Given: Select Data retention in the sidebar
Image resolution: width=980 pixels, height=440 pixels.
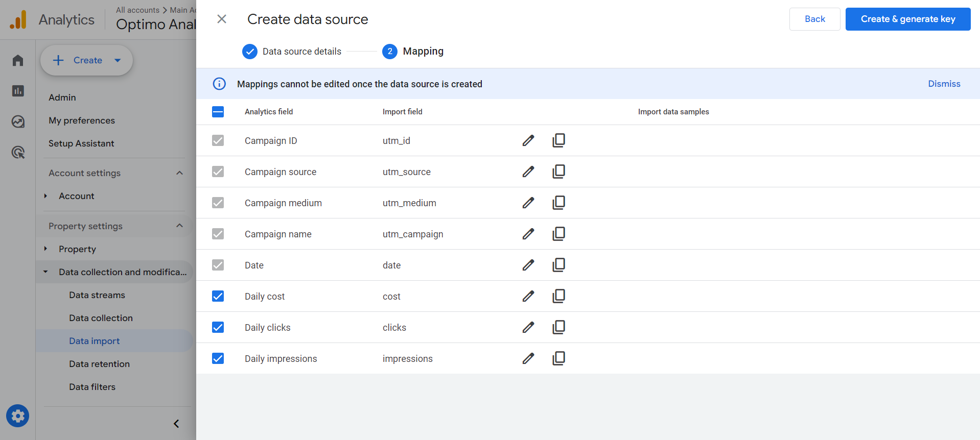Looking at the screenshot, I should (x=100, y=364).
